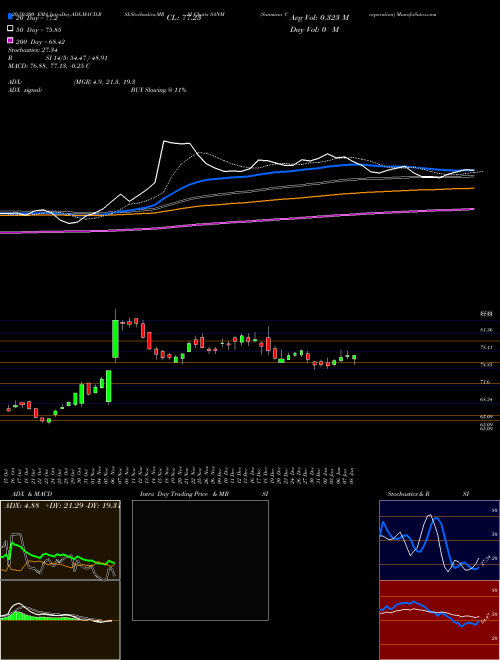Screen dimensions: 500x660
Task: Click the 'CL: 77.23' closing price label
Action: click(x=184, y=18)
